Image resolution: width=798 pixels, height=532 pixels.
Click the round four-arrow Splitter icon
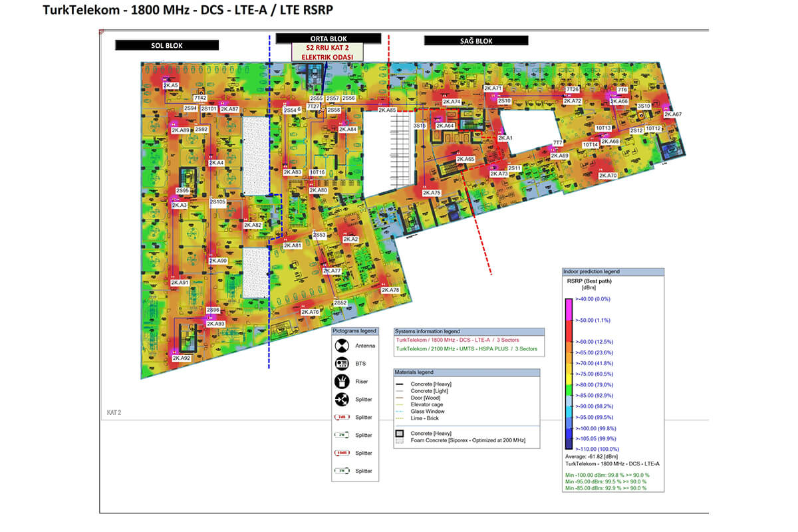(x=342, y=400)
